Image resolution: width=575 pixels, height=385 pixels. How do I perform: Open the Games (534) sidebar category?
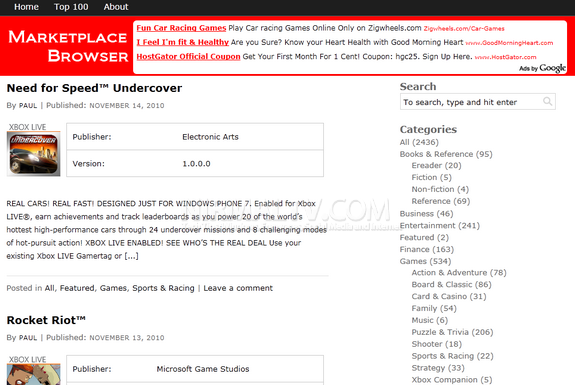pyautogui.click(x=425, y=261)
